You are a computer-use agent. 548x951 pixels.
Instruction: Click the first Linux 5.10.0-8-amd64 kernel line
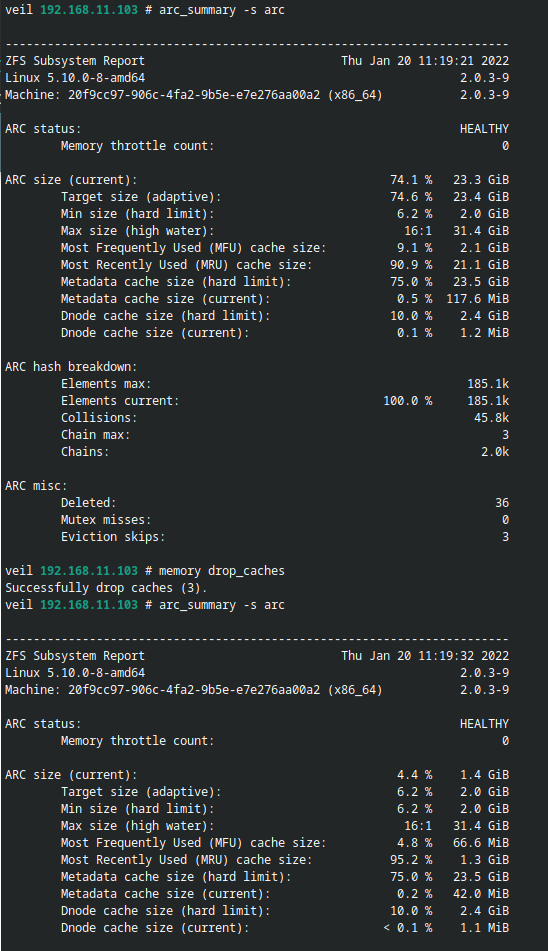point(75,78)
